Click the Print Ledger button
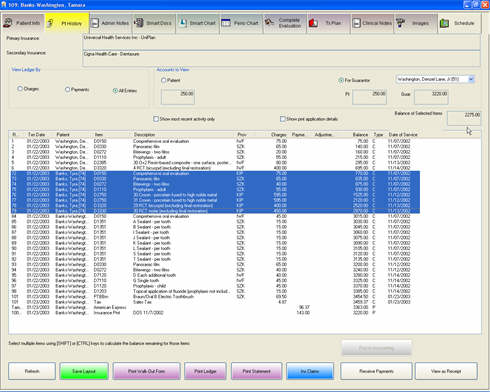 click(x=205, y=371)
